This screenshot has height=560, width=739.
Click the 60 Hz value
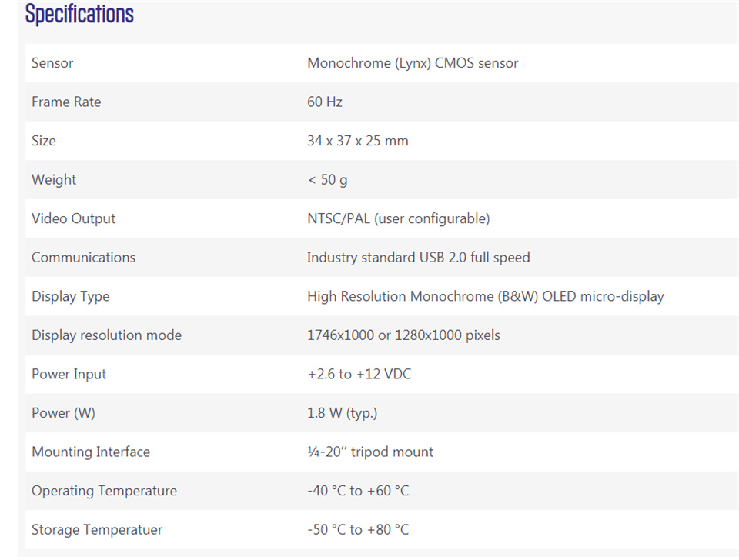click(x=325, y=102)
